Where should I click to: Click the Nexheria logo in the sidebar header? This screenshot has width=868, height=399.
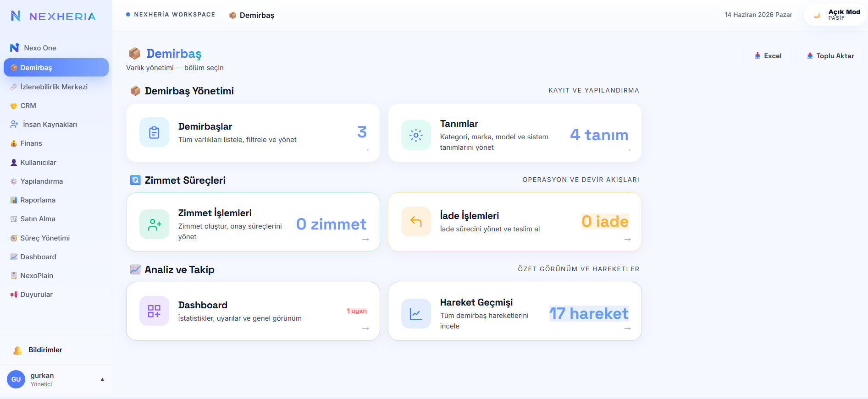tap(54, 16)
